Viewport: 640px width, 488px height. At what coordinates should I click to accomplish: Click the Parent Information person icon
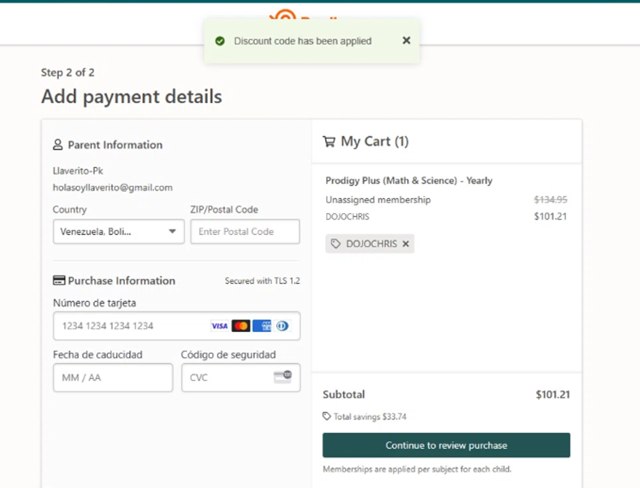pyautogui.click(x=58, y=145)
